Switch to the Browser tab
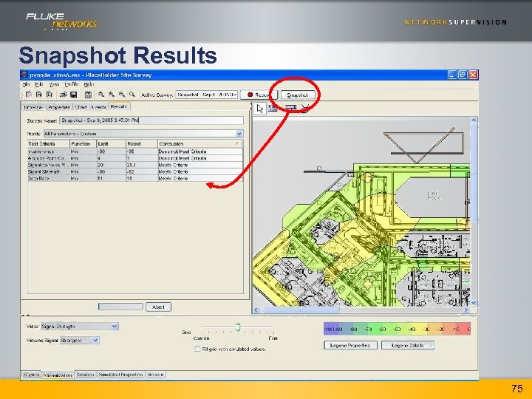Image resolution: width=532 pixels, height=399 pixels. (x=33, y=107)
